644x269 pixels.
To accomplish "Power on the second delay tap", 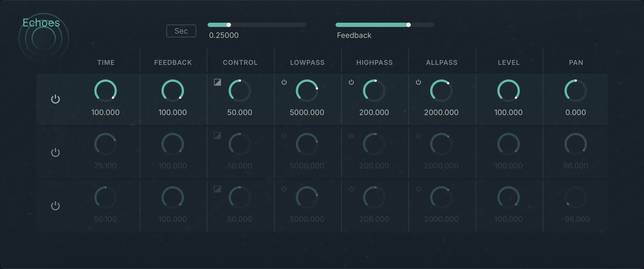I will click(55, 152).
